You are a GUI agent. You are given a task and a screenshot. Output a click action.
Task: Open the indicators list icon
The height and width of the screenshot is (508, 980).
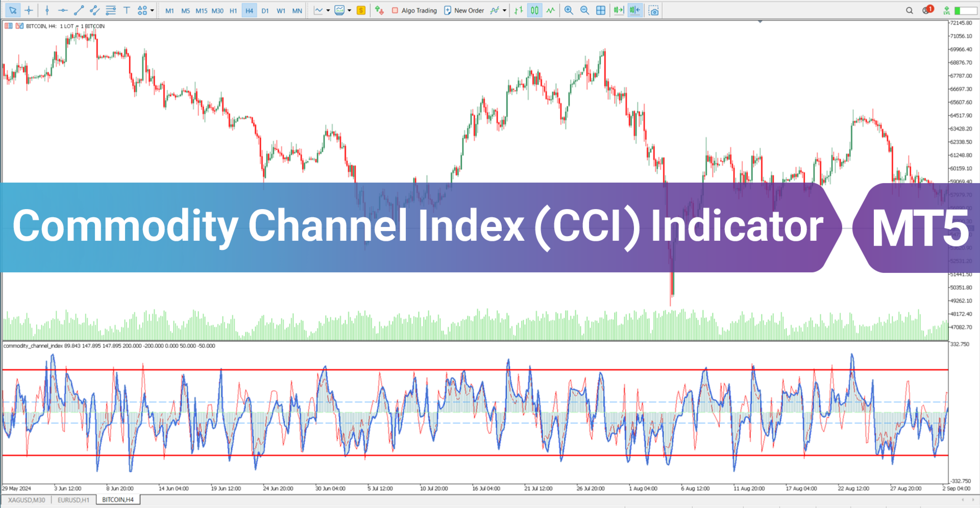pyautogui.click(x=494, y=10)
